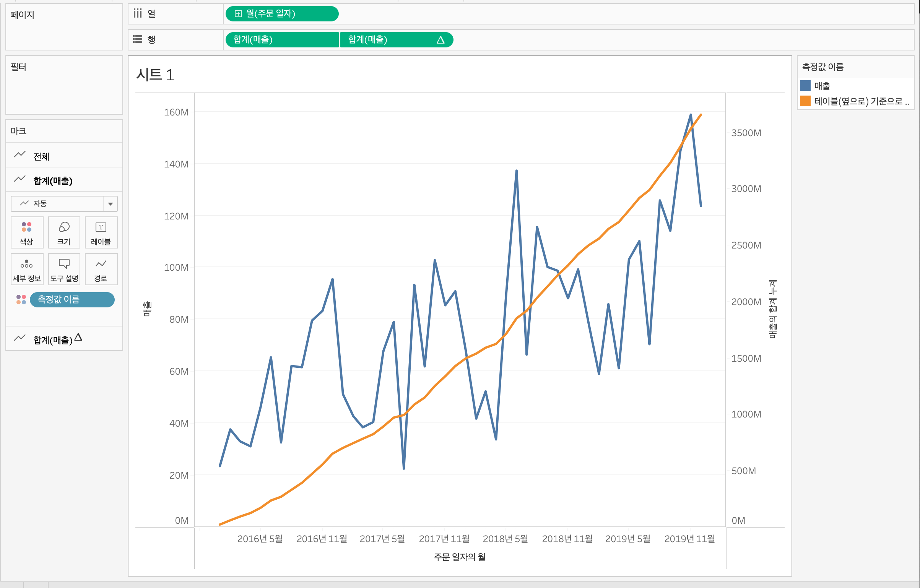Click the blue 매출 legend color swatch

(x=805, y=86)
